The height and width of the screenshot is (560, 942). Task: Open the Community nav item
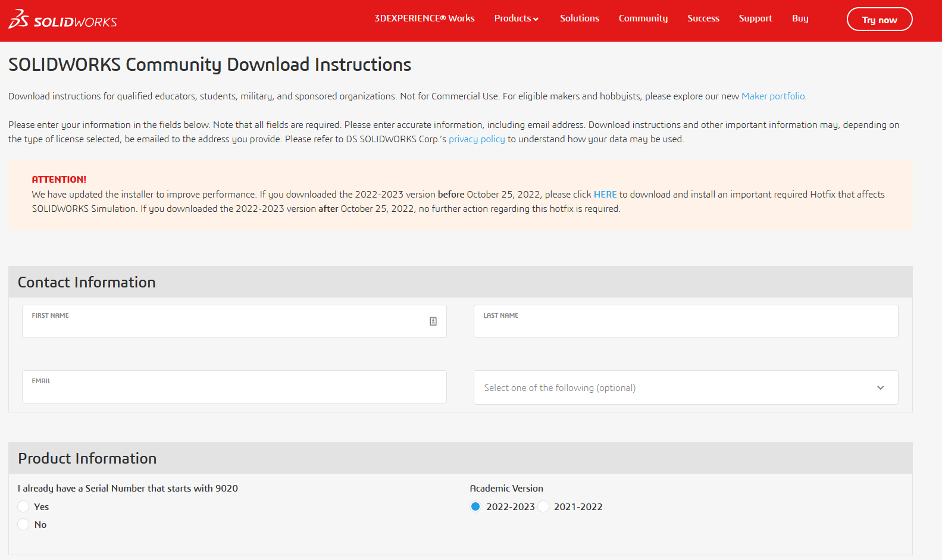click(x=643, y=18)
